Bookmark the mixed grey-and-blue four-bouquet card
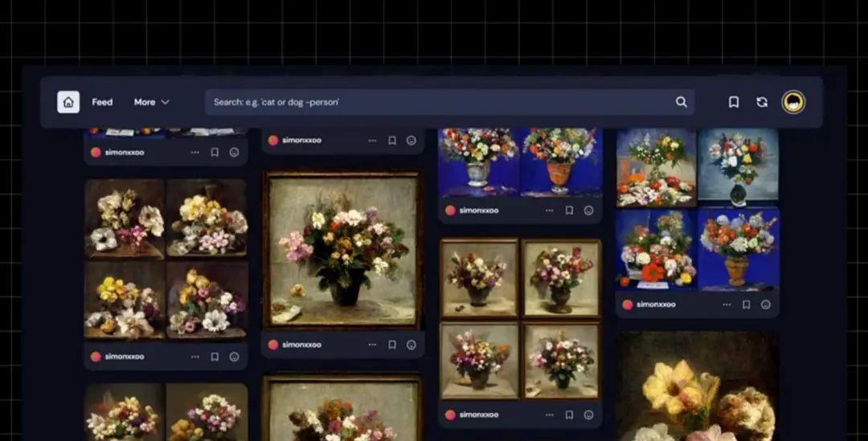The height and width of the screenshot is (441, 868). click(x=746, y=304)
